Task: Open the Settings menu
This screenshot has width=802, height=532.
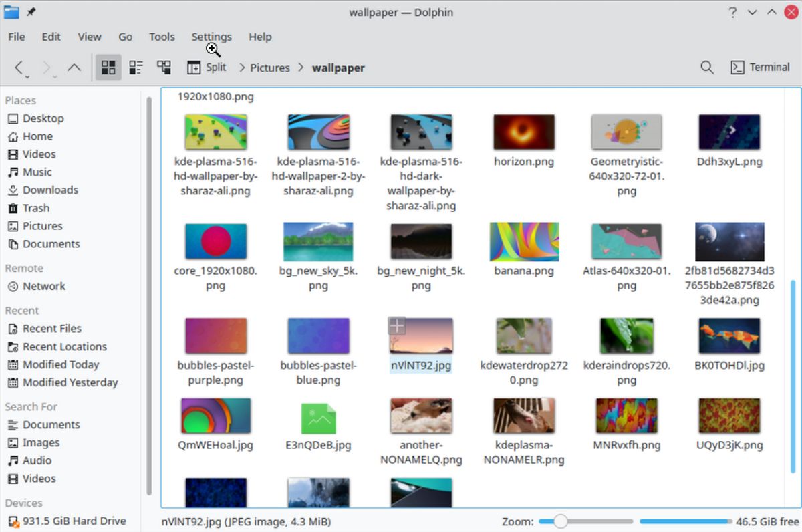Action: pyautogui.click(x=211, y=37)
